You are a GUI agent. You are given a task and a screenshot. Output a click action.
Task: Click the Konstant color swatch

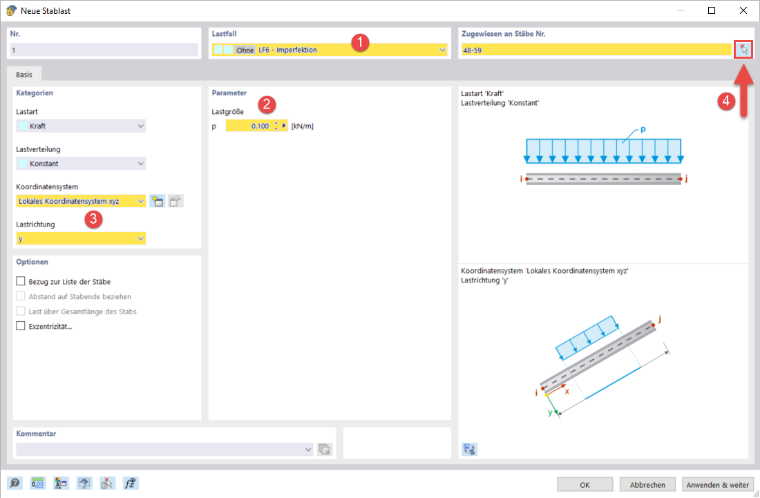coord(23,163)
